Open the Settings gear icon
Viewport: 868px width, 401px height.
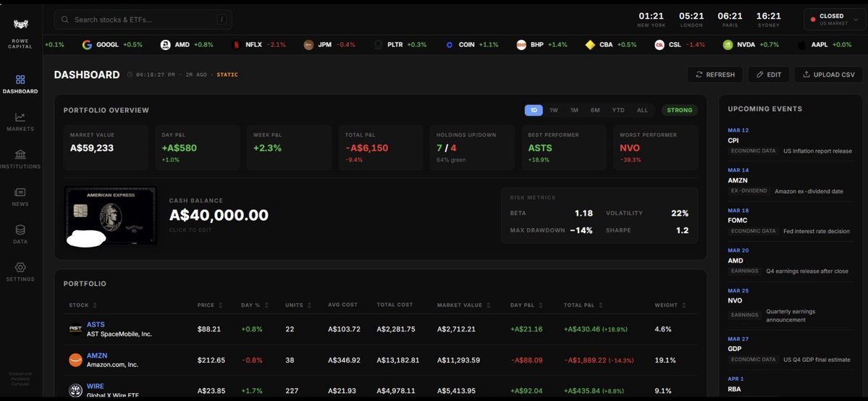coord(20,268)
